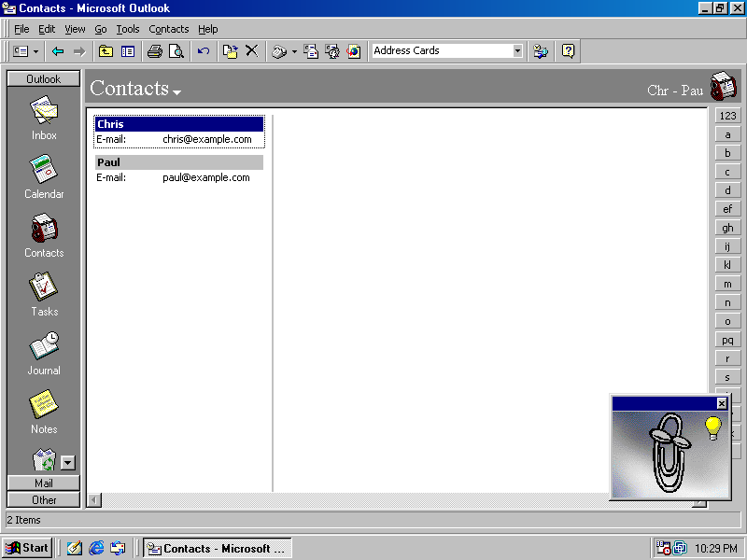Click Explore Web Page globe icon
Screen dimensions: 747x560
354,51
